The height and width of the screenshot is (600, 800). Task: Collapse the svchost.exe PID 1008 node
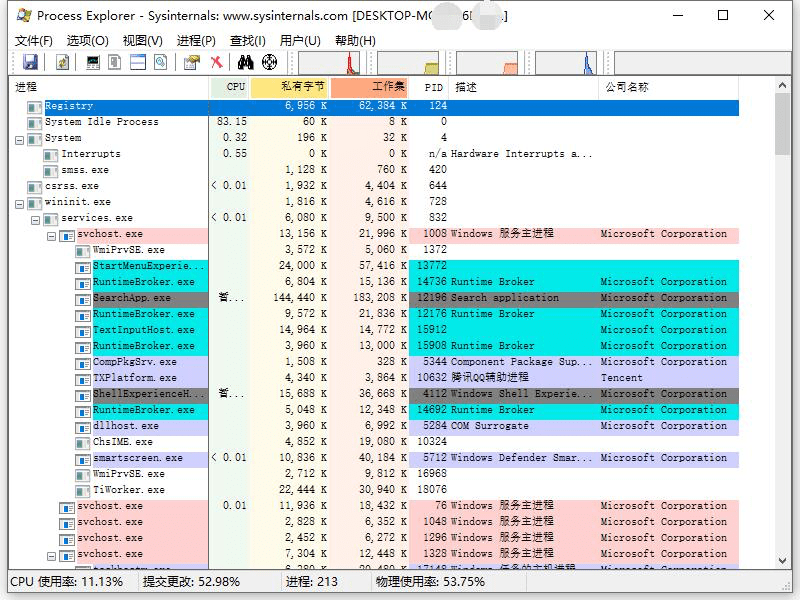coord(51,236)
